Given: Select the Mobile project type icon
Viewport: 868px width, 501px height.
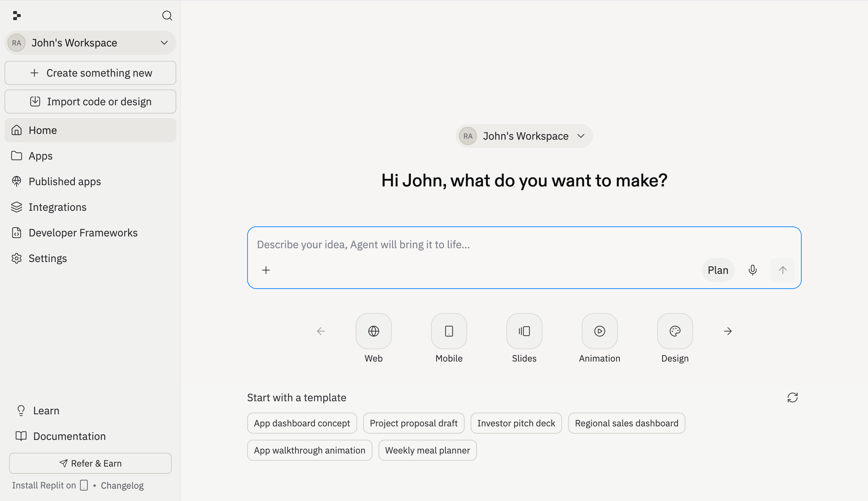Looking at the screenshot, I should click(449, 331).
